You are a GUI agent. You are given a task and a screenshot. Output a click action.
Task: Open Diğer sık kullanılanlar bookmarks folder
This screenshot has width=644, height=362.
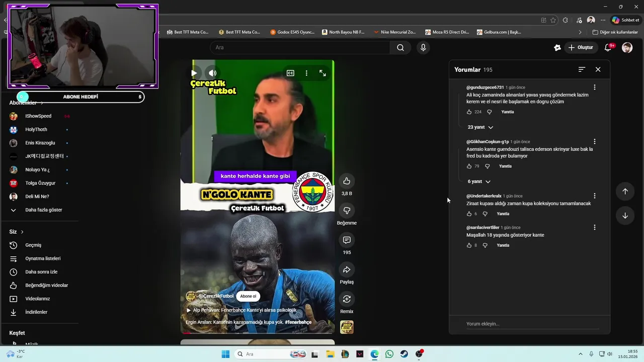pyautogui.click(x=615, y=32)
